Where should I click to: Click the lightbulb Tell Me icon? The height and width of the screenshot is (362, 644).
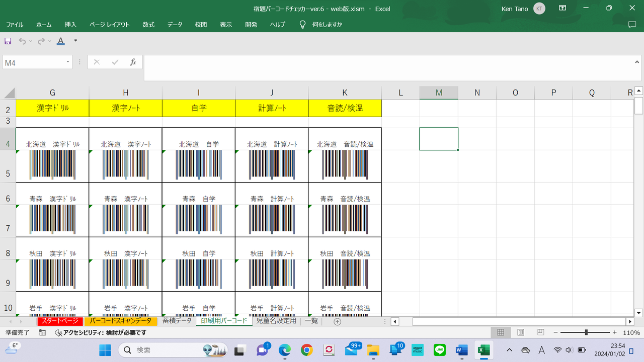(302, 24)
